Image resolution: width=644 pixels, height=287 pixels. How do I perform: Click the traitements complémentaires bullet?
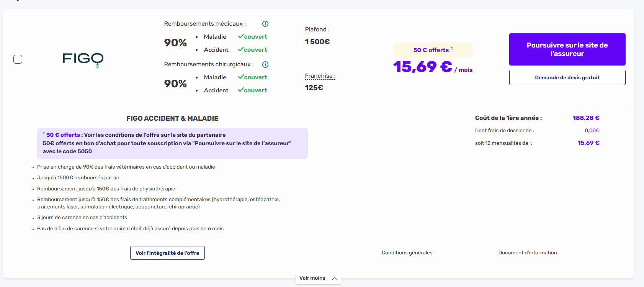[x=159, y=203]
